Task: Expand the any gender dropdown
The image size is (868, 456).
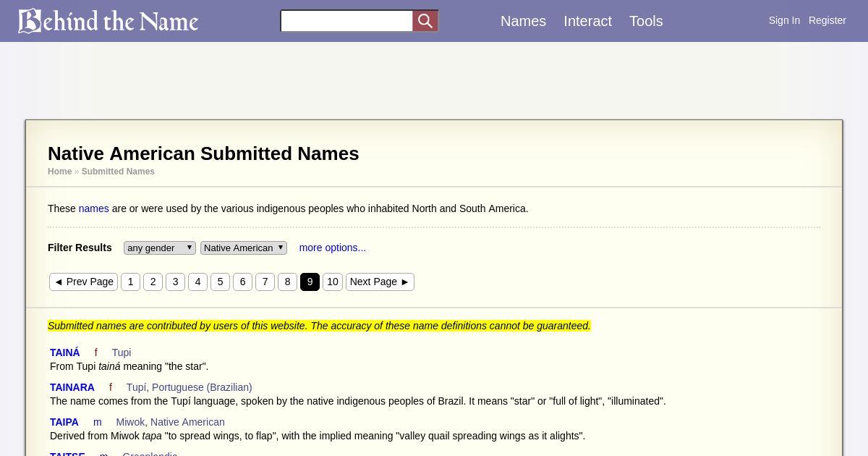Action: click(x=160, y=248)
